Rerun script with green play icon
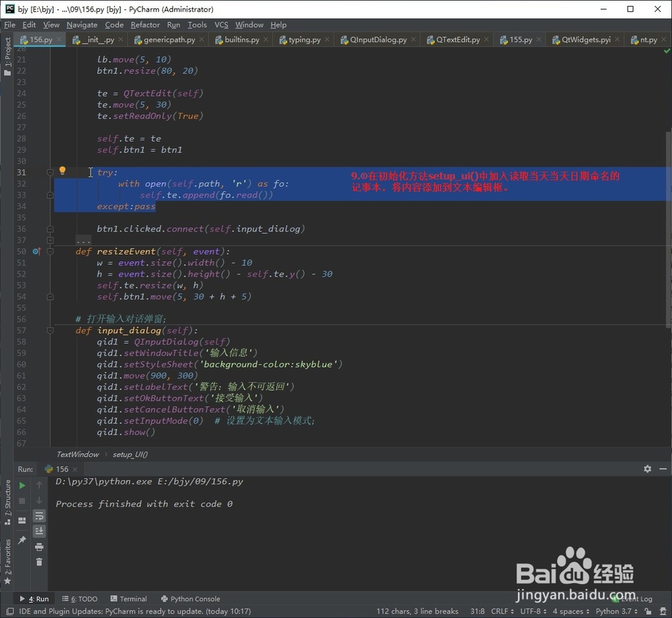Screen dimensions: 672x618 pos(22,485)
